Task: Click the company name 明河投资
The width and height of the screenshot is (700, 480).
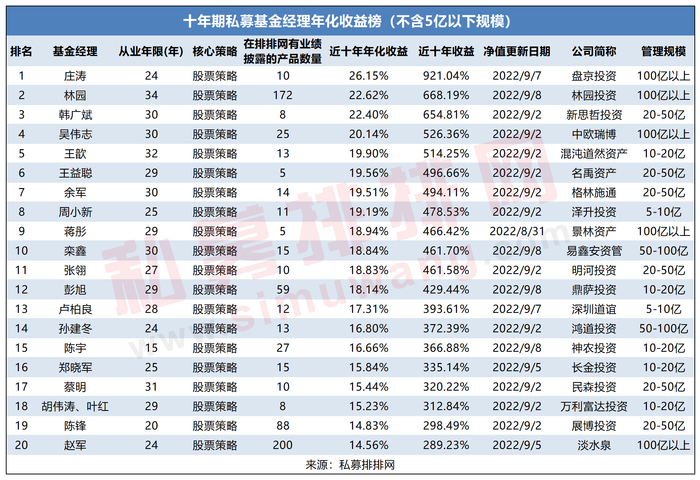Action: coord(594,270)
